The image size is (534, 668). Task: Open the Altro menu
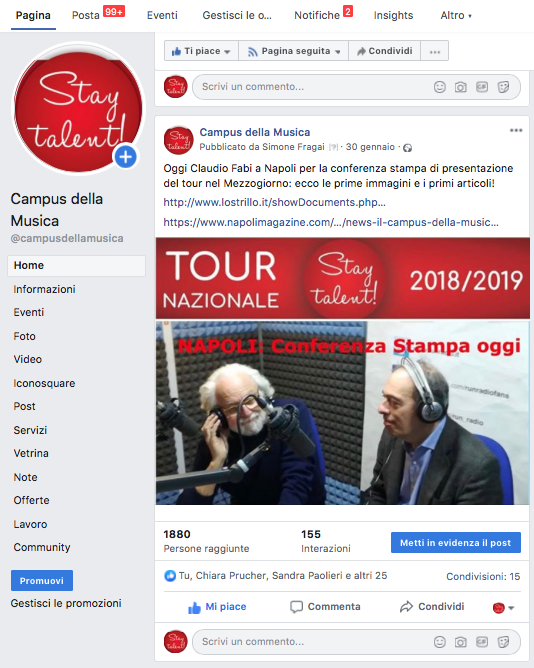pos(456,16)
